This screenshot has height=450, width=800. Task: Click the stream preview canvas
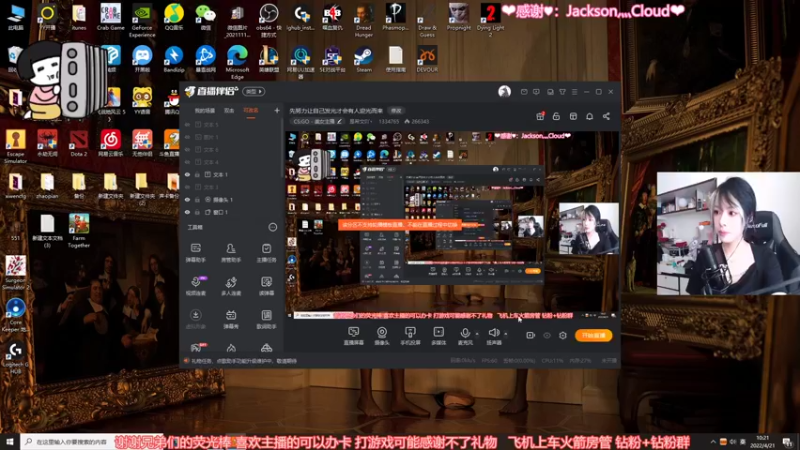[453, 227]
